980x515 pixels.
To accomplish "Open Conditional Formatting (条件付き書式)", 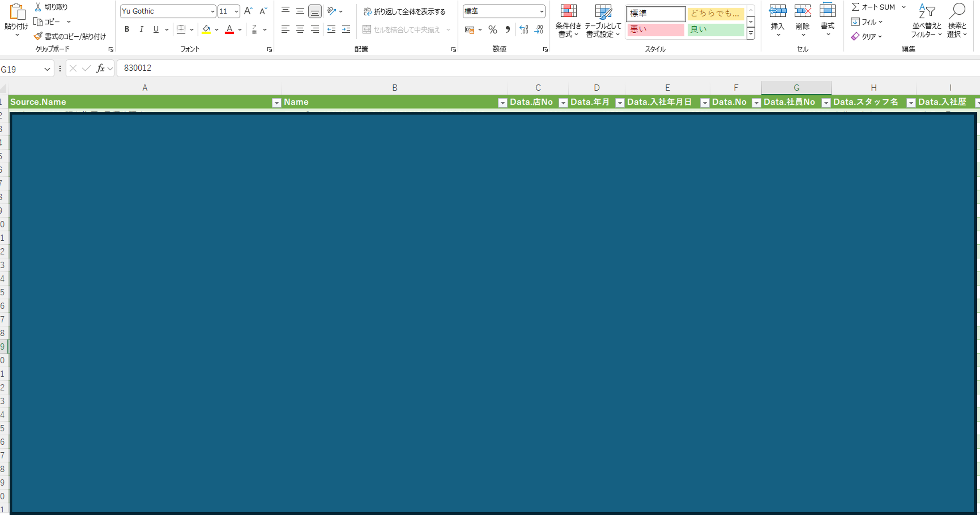I will point(568,21).
